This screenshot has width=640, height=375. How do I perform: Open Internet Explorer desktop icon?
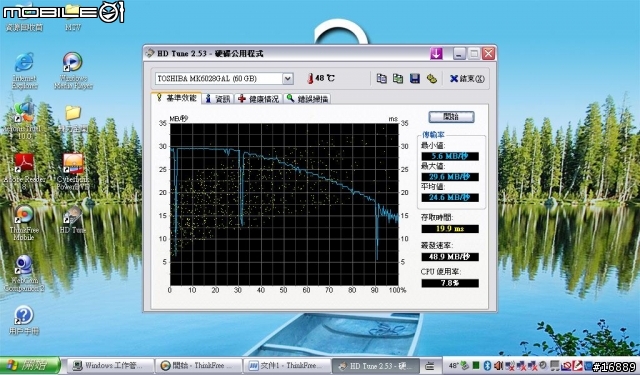[24, 71]
